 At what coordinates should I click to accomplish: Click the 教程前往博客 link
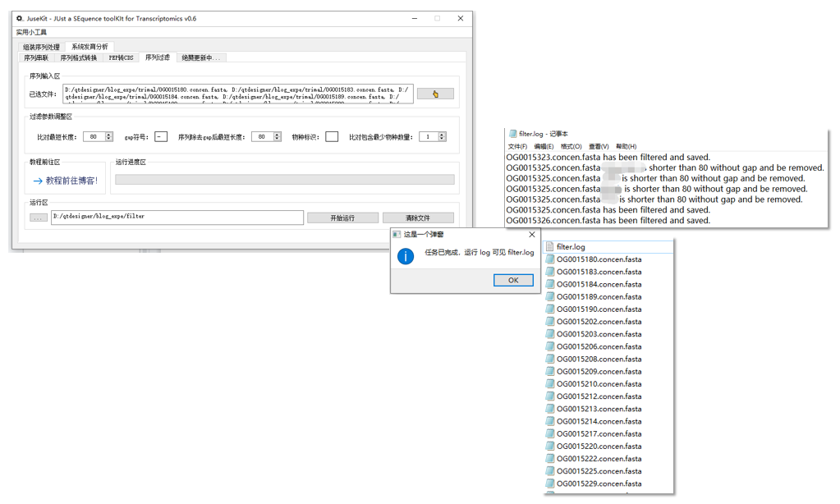[66, 181]
